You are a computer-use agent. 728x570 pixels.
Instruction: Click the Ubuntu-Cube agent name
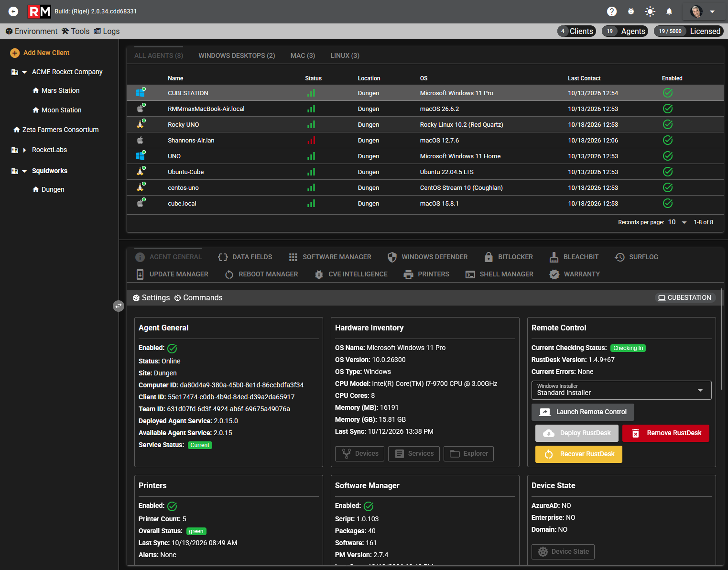185,172
